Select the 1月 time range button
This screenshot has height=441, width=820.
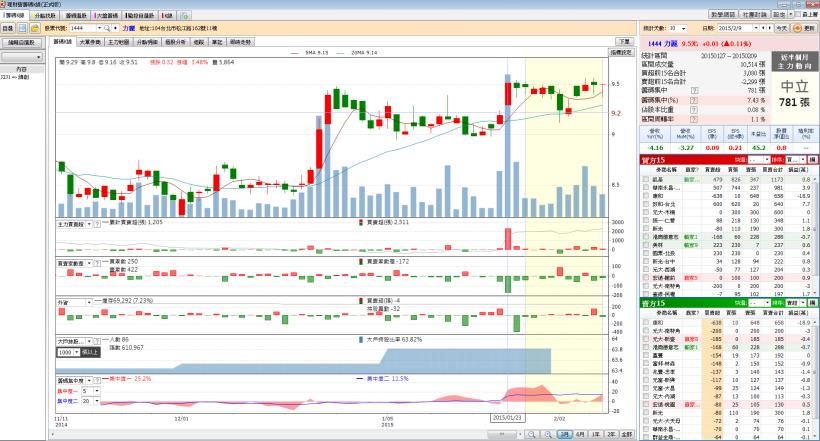click(565, 433)
